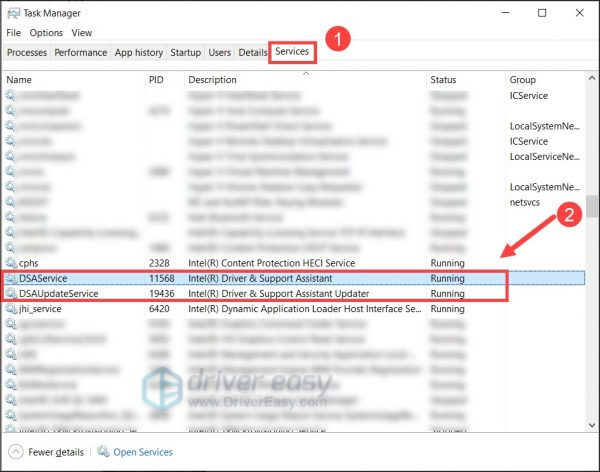Open the View menu

point(82,33)
